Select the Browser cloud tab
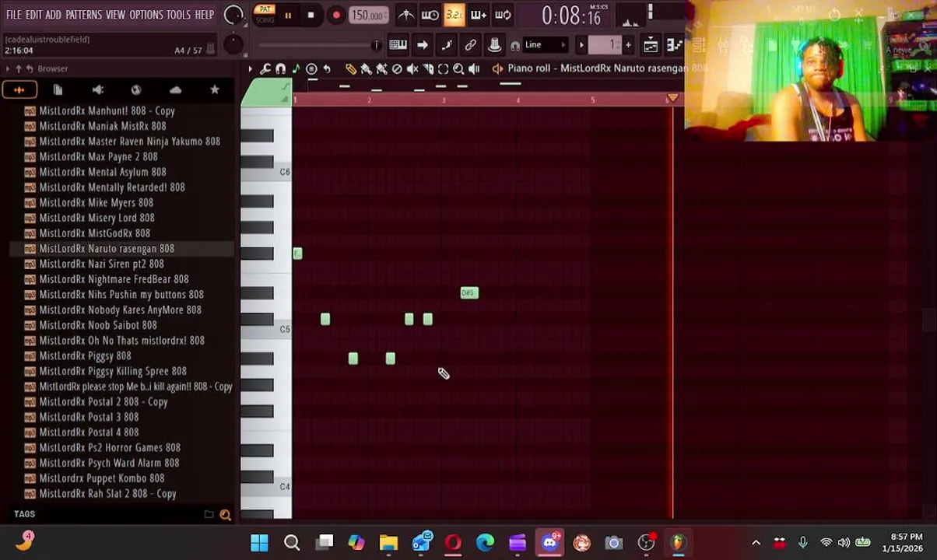Viewport: 937px width, 560px height. coord(175,90)
